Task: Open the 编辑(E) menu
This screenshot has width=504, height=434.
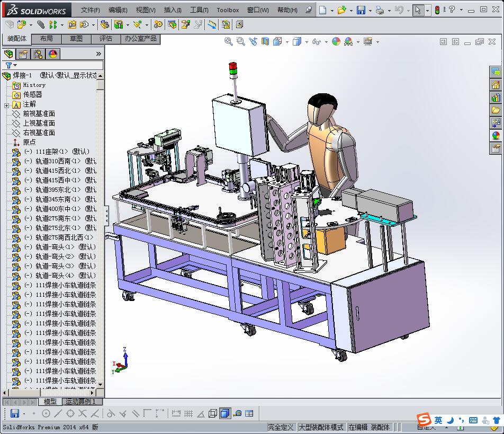Action: 118,10
